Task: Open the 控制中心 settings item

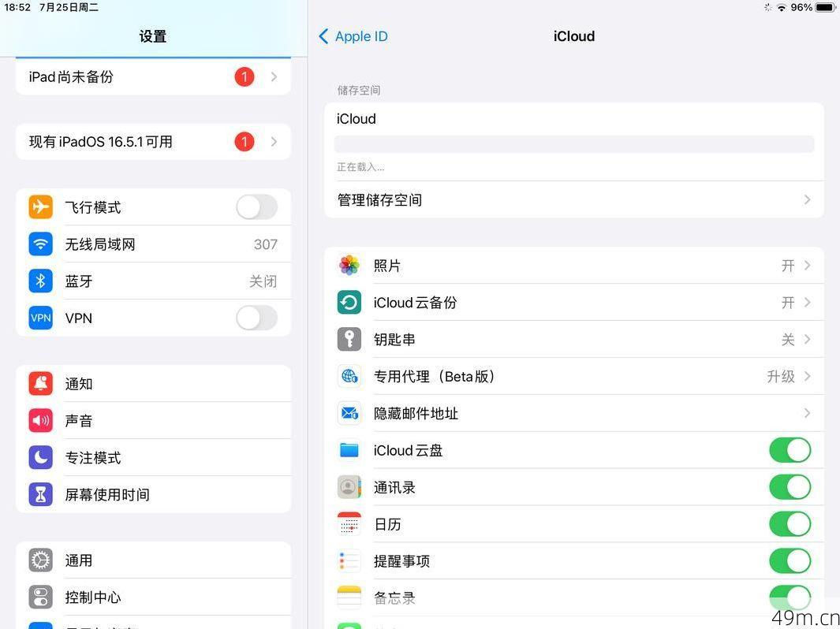Action: tap(154, 597)
